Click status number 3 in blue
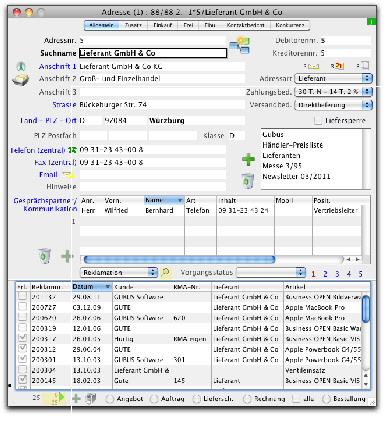 [337, 274]
